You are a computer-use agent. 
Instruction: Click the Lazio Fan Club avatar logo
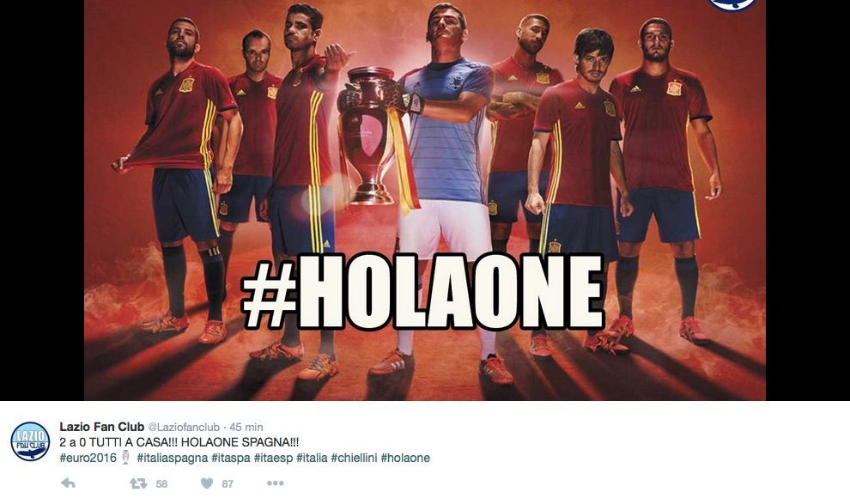pyautogui.click(x=30, y=441)
